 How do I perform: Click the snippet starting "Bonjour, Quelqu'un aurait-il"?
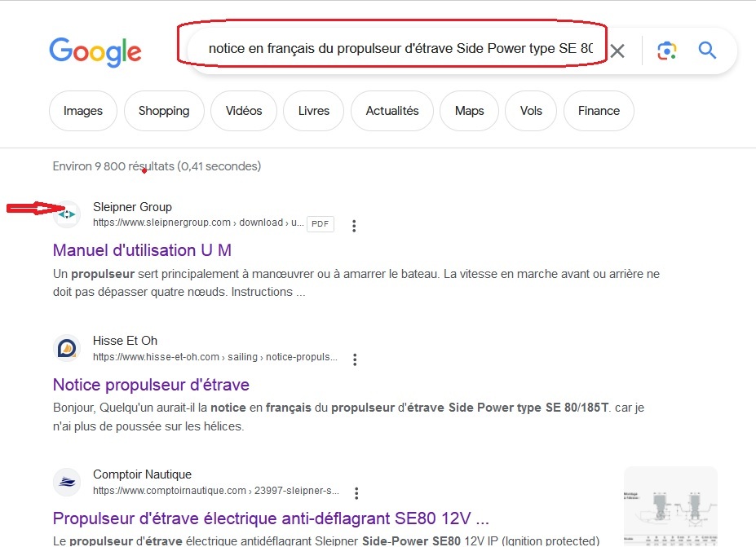point(348,417)
